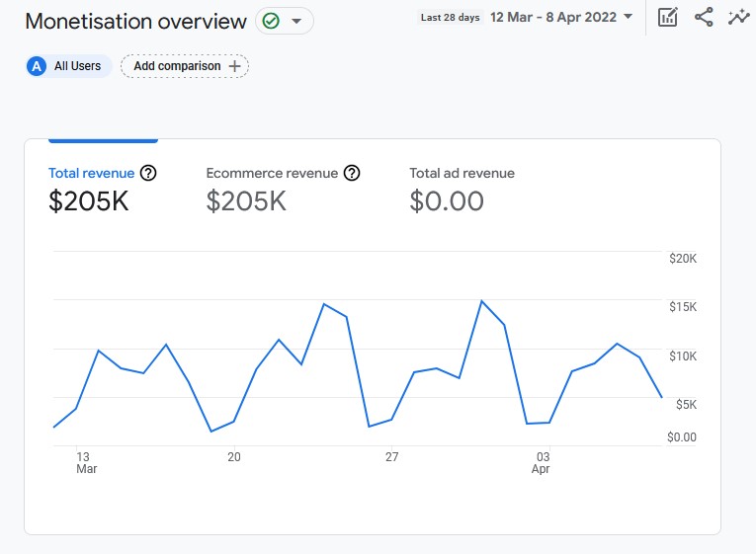Click the $20K y-axis label
This screenshot has width=756, height=554.
(x=683, y=259)
